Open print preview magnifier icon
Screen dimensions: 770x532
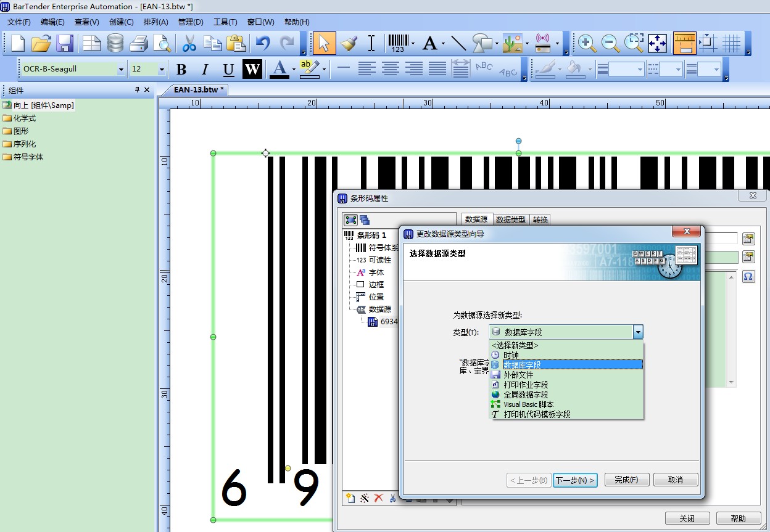coord(162,44)
